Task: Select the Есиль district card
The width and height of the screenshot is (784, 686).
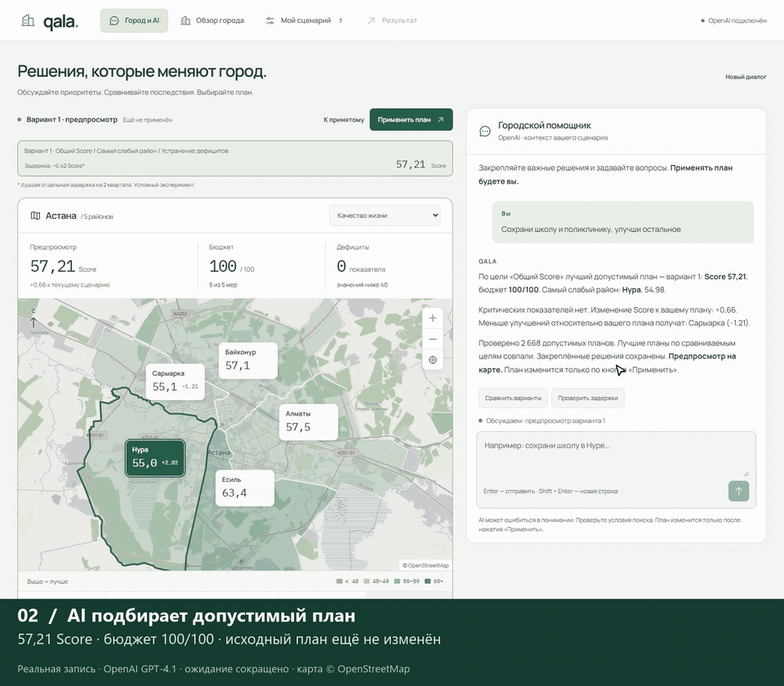Action: (x=245, y=488)
